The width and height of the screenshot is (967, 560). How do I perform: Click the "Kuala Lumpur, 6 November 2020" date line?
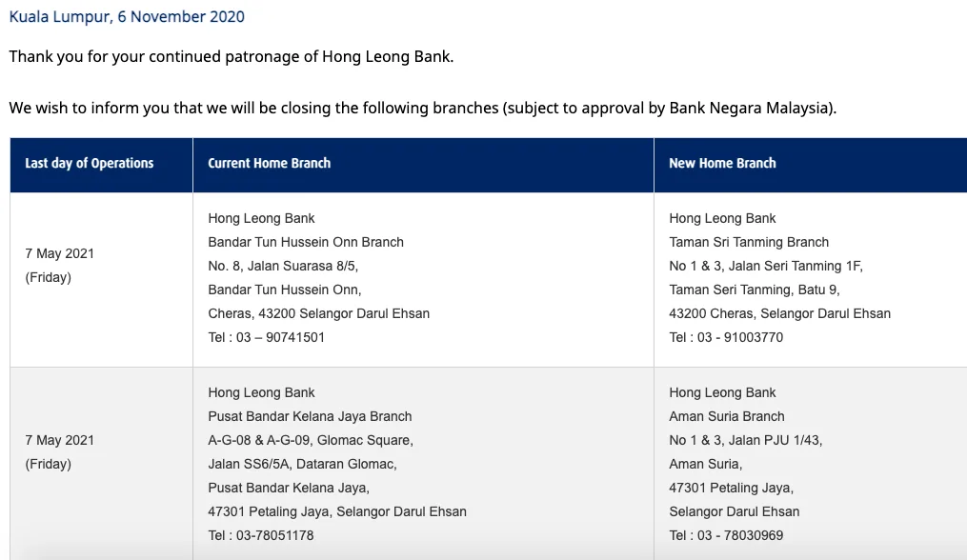(127, 17)
